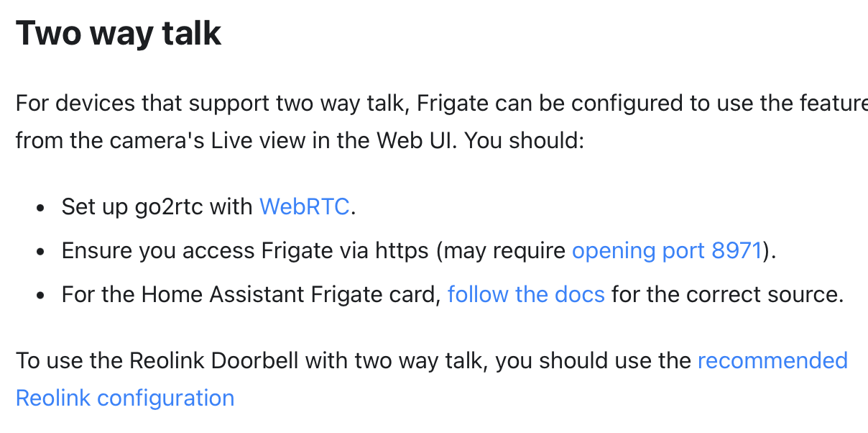
Task: Follow the "opening port 8971" link
Action: pos(666,250)
